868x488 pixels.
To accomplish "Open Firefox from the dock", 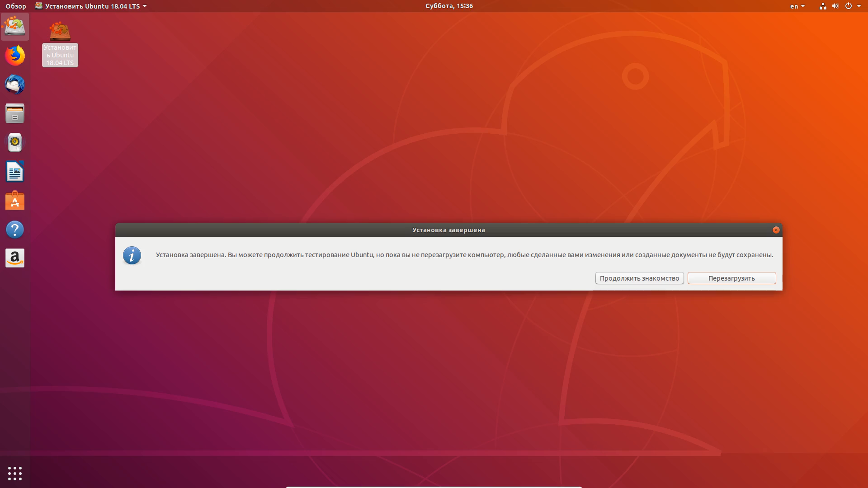I will 15,56.
